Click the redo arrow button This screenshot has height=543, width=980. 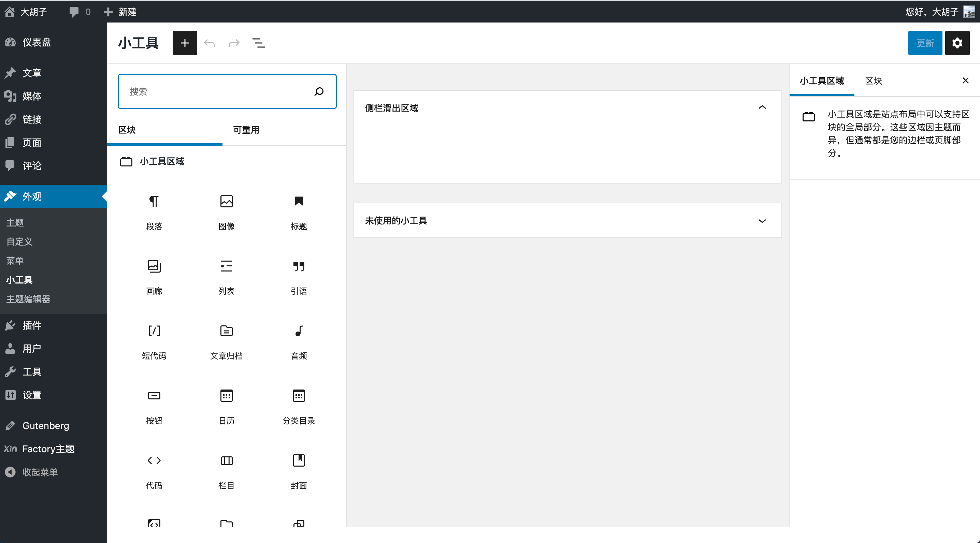click(x=233, y=43)
